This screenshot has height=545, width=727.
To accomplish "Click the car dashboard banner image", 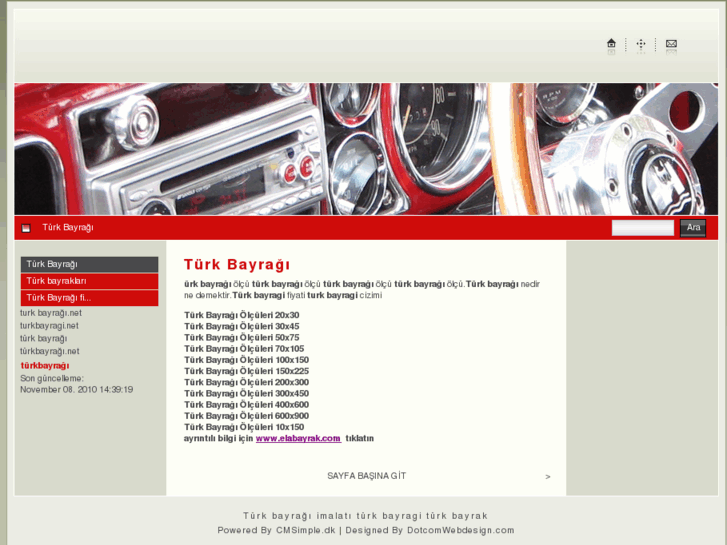I will pos(366,149).
